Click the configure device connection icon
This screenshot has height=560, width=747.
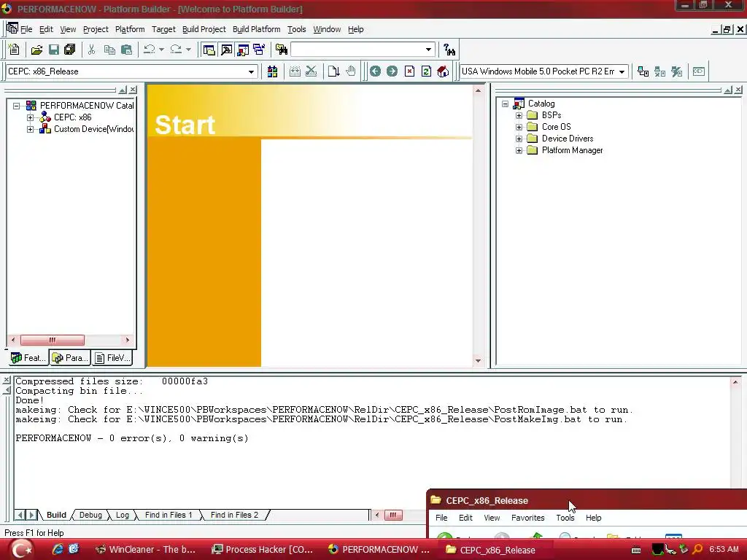pos(676,71)
